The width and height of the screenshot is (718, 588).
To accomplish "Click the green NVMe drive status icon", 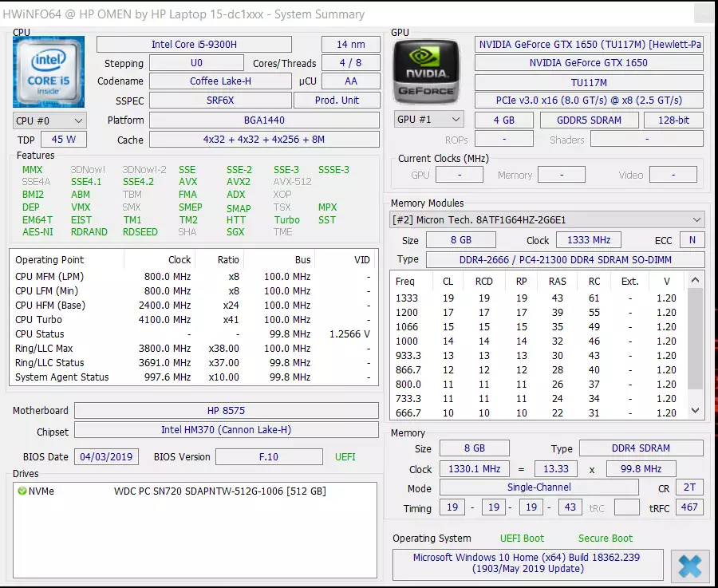I will pyautogui.click(x=22, y=491).
